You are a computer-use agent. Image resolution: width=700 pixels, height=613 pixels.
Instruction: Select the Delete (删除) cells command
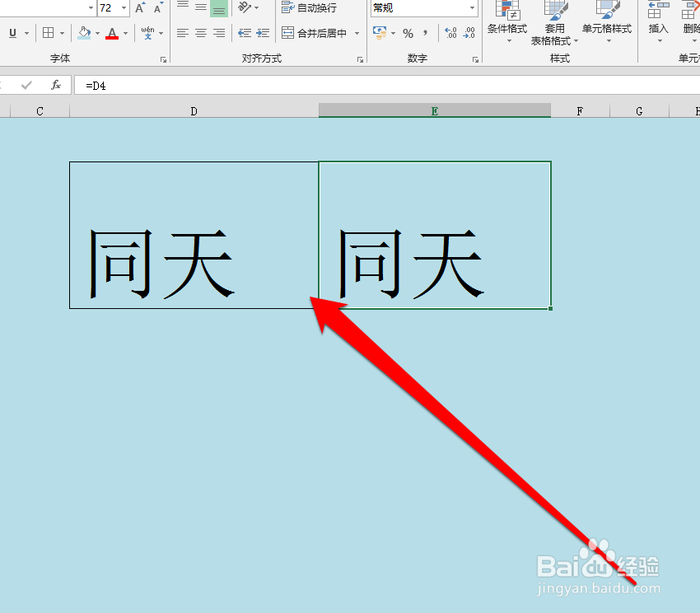[x=693, y=21]
